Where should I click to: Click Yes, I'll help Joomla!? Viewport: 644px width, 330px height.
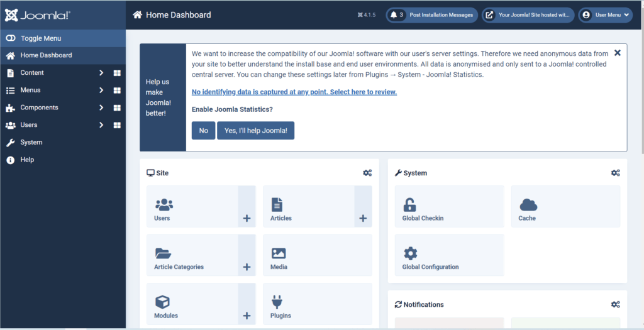point(255,131)
